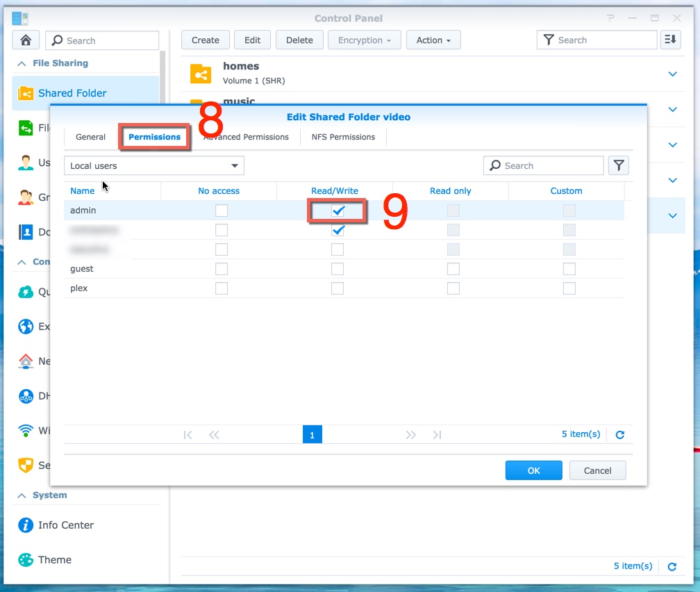Check No access for the guest user

click(222, 269)
